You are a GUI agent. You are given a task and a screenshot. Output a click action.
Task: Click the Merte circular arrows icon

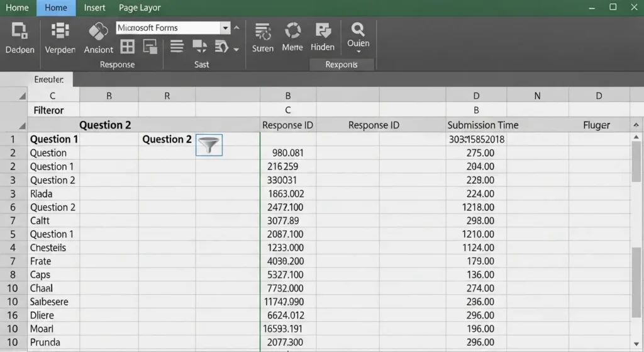point(292,31)
